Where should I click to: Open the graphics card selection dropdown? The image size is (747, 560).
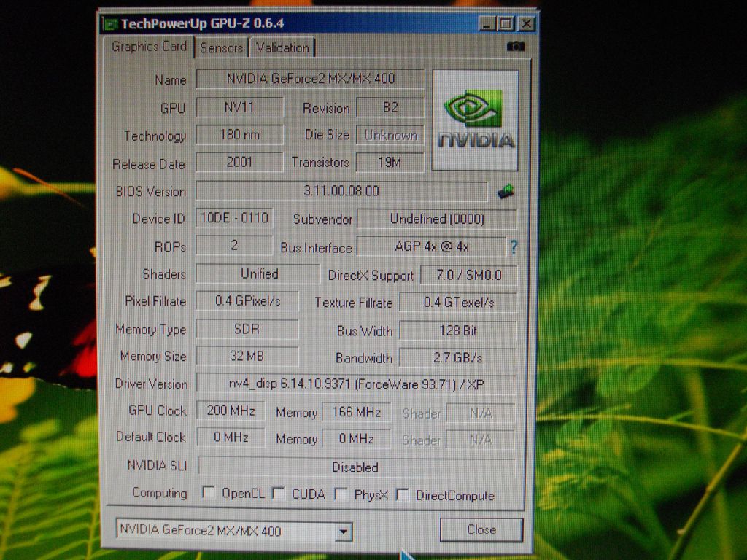(343, 532)
